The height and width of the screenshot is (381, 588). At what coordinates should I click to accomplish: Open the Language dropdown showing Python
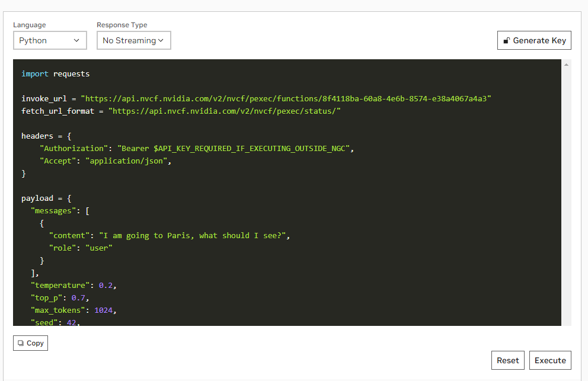tap(50, 40)
